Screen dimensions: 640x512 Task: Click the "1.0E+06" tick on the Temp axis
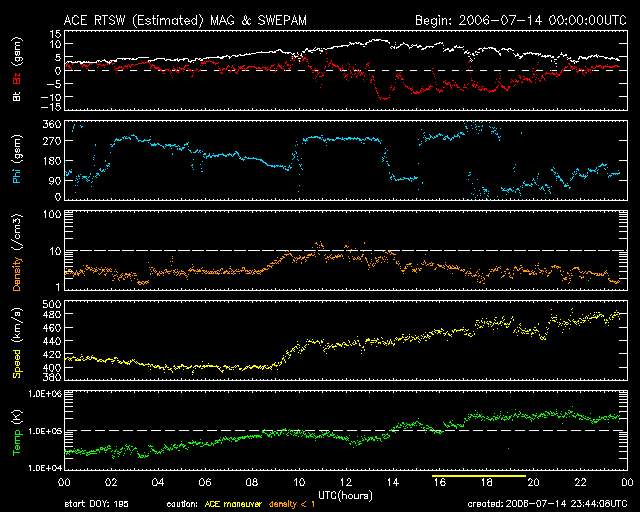point(45,394)
